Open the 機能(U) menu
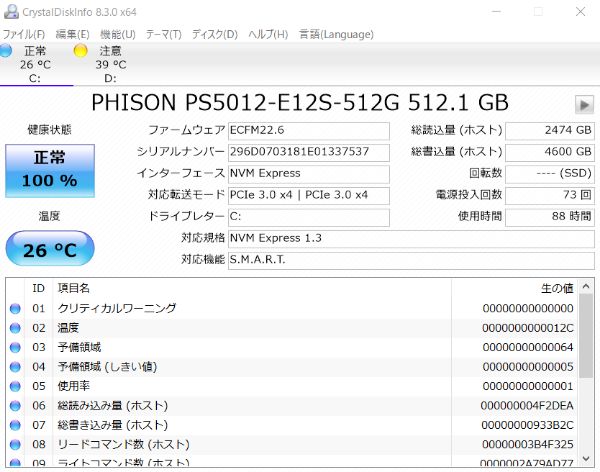The image size is (600, 472). coord(118,34)
